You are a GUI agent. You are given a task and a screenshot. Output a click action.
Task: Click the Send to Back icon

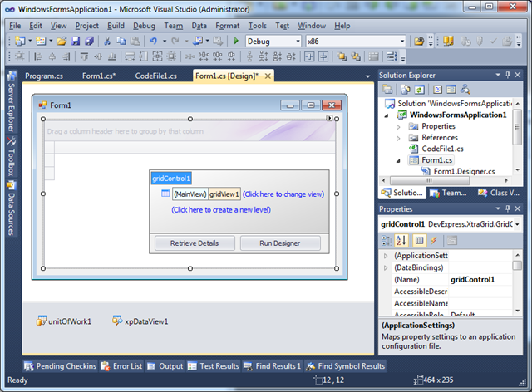(356, 56)
